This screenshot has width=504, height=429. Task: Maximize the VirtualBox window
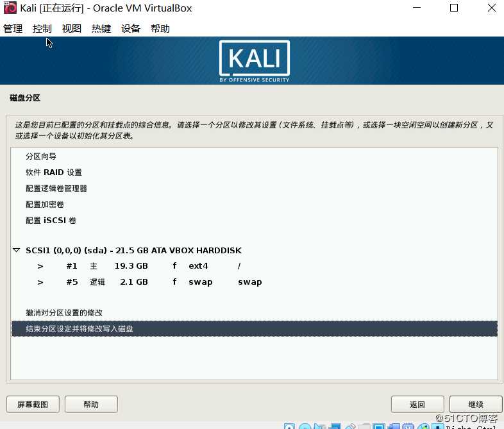(454, 8)
